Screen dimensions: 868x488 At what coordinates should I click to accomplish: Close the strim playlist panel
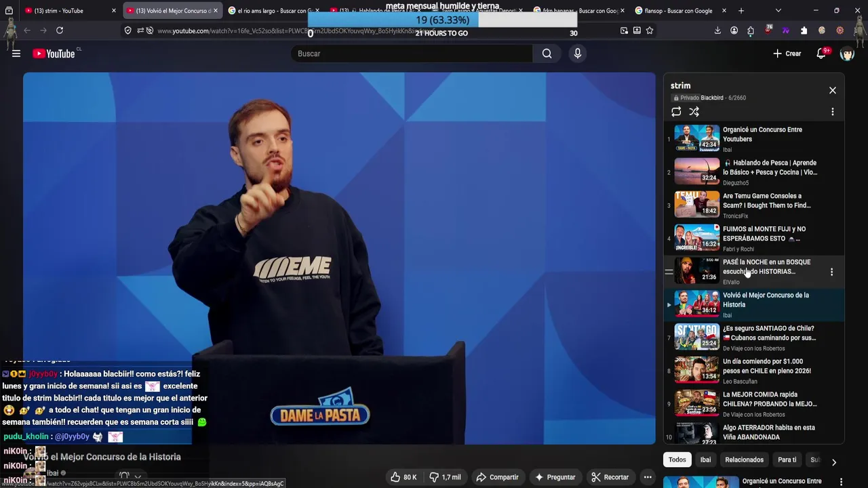(833, 90)
